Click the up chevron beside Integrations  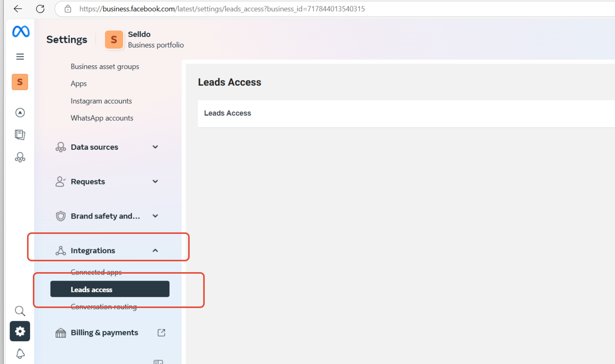pos(155,251)
